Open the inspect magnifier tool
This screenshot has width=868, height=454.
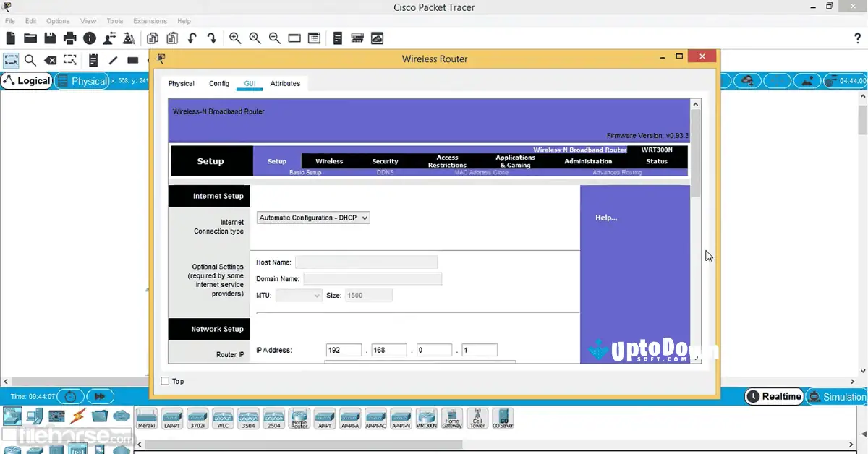point(30,60)
